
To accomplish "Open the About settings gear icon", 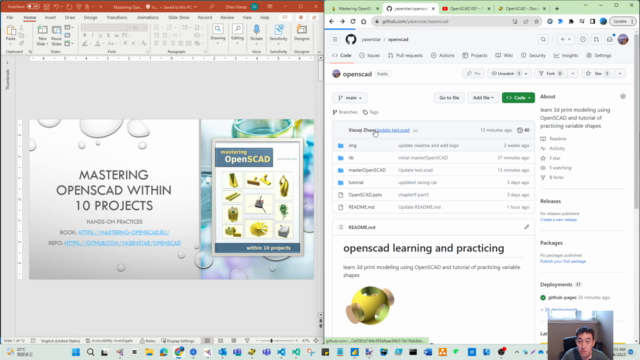I will pos(622,96).
